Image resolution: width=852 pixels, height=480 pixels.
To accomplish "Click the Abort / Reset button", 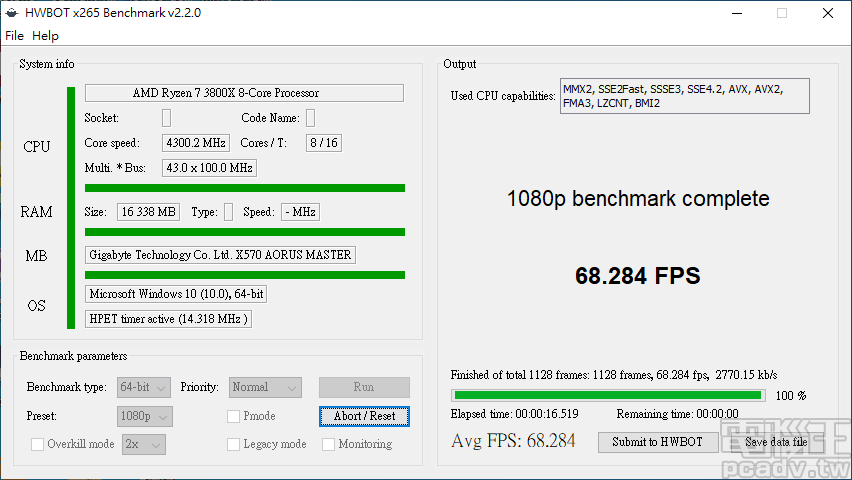I will (x=364, y=416).
